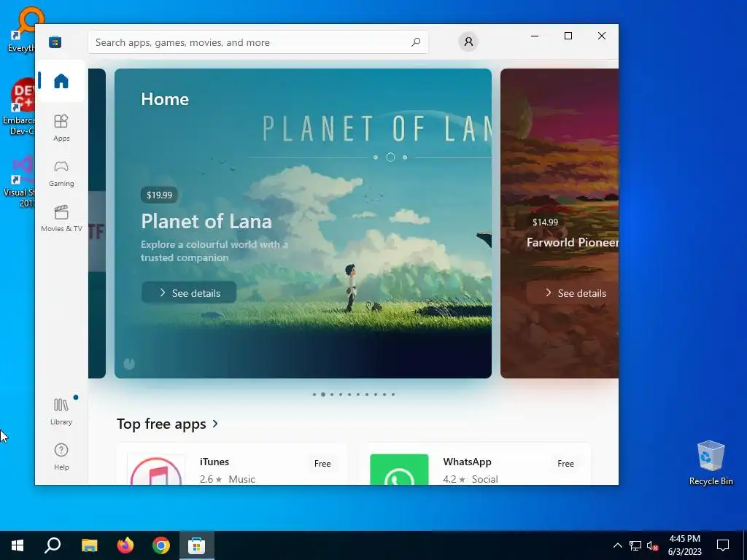The image size is (747, 560).
Task: Open the network status tray icon
Action: coord(635,545)
